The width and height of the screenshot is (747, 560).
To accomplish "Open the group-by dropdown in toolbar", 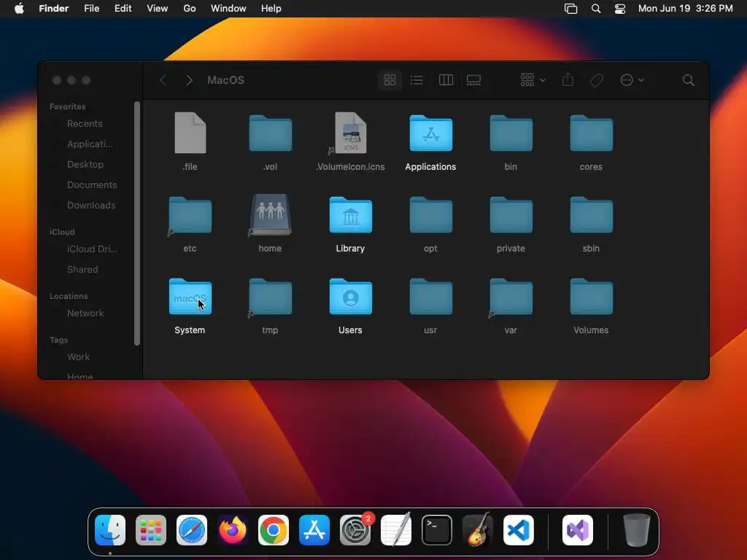I will tap(533, 80).
